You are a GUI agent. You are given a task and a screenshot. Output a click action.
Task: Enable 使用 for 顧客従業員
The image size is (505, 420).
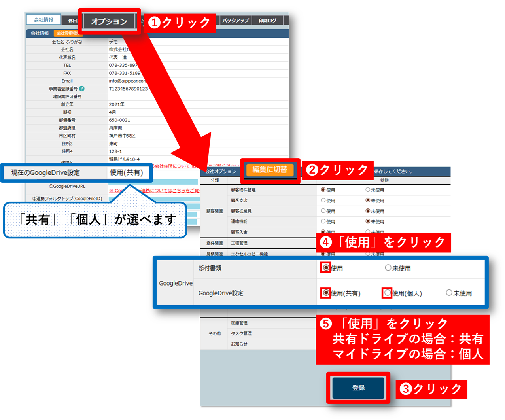(323, 211)
